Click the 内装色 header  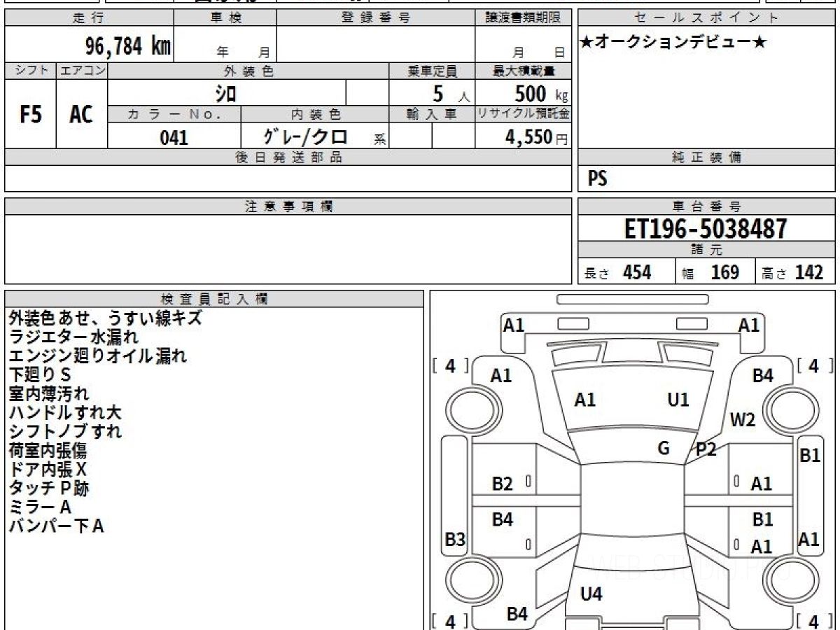[315, 114]
